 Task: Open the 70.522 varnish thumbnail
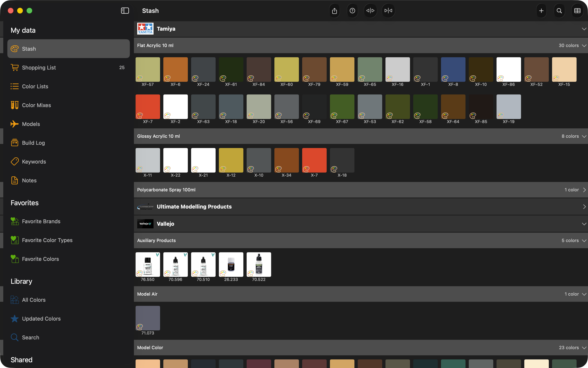click(259, 264)
